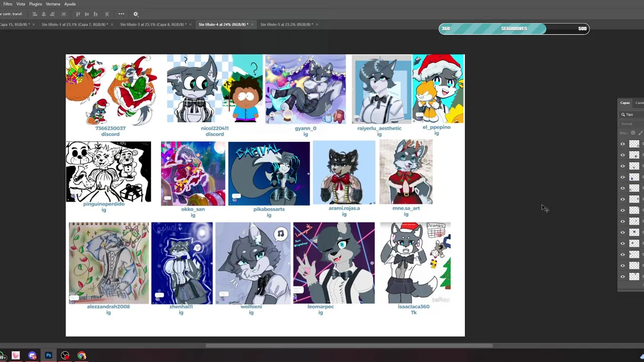This screenshot has height=362, width=644.
Task: Click the lock image pixels brush icon
Action: [640, 133]
